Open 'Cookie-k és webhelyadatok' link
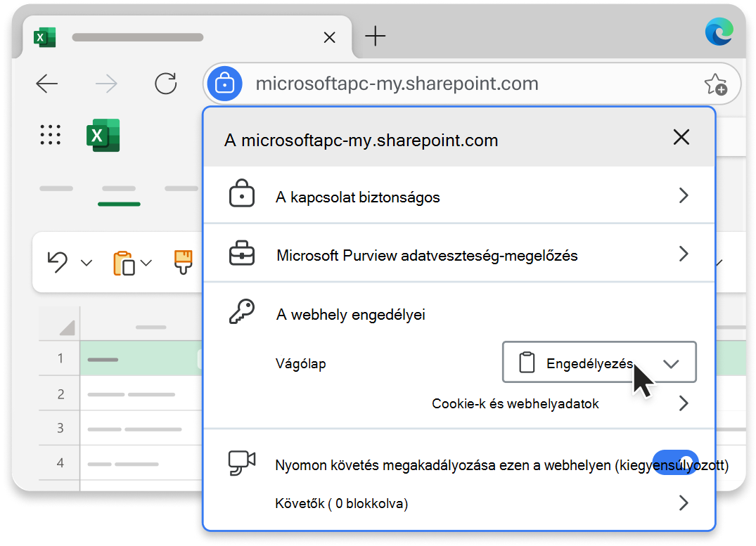The height and width of the screenshot is (546, 756). tap(515, 403)
